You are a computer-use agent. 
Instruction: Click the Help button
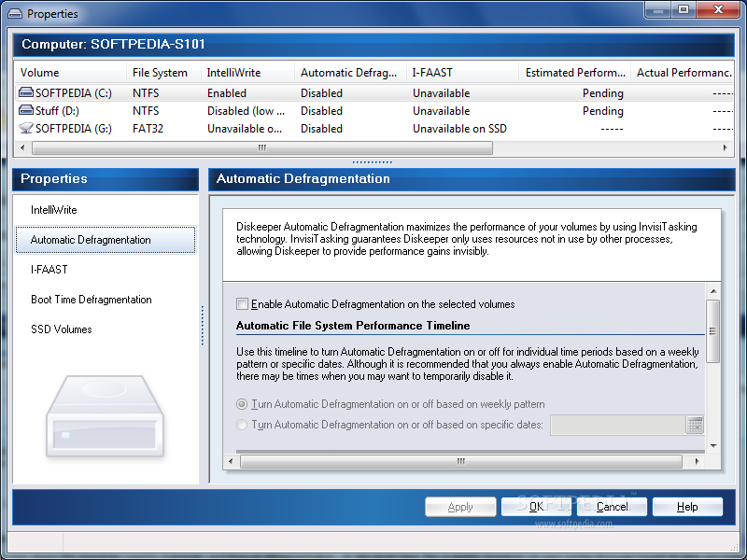coord(687,507)
